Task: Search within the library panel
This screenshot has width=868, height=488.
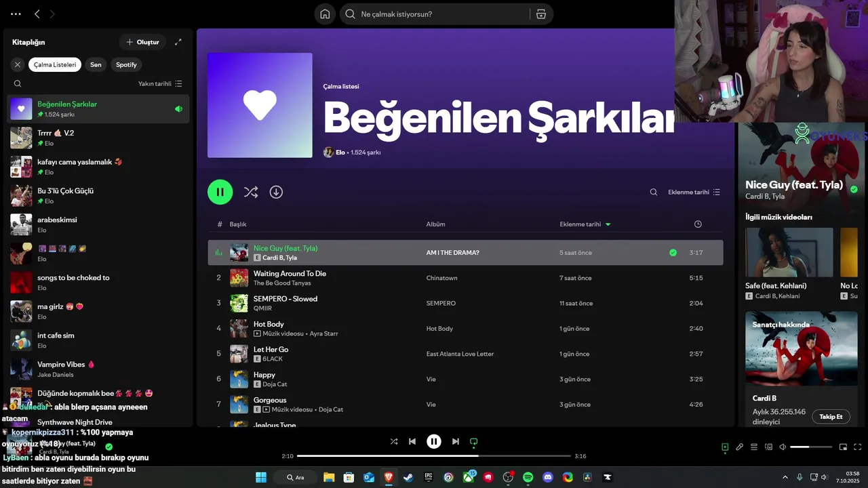Action: 18,84
